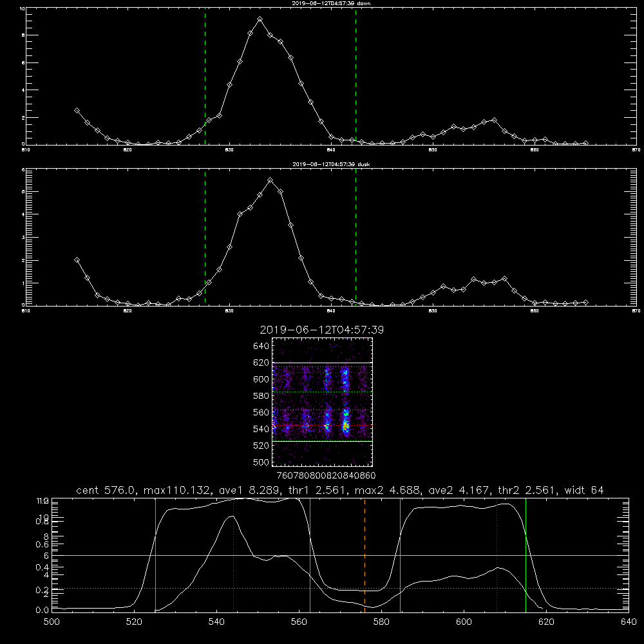Open the colored spectral image thumbnail

pos(323,402)
